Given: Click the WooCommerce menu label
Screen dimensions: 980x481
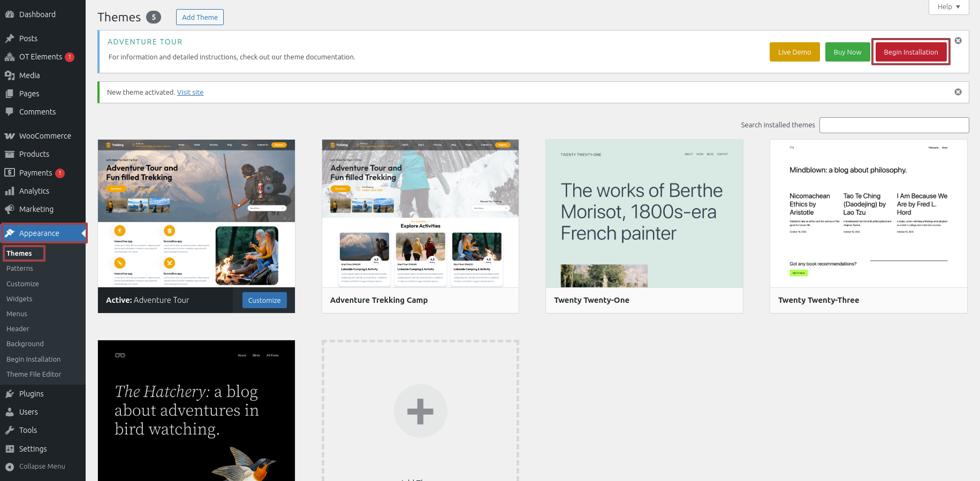Looking at the screenshot, I should point(45,136).
